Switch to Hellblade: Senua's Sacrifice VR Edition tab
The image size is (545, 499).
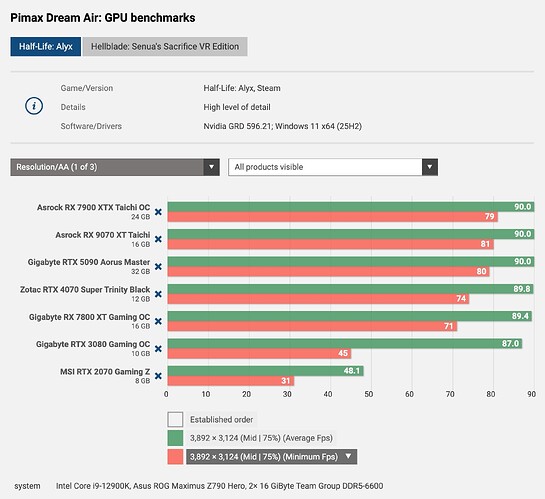pos(165,47)
